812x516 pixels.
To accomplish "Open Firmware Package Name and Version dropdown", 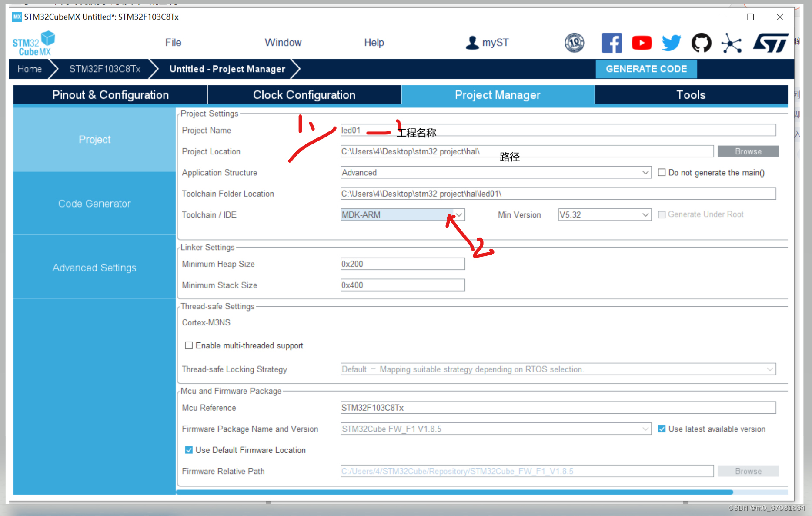I will tap(496, 429).
